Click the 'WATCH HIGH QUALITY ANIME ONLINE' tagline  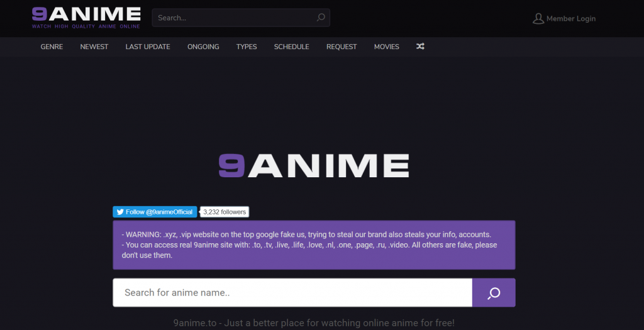(86, 26)
